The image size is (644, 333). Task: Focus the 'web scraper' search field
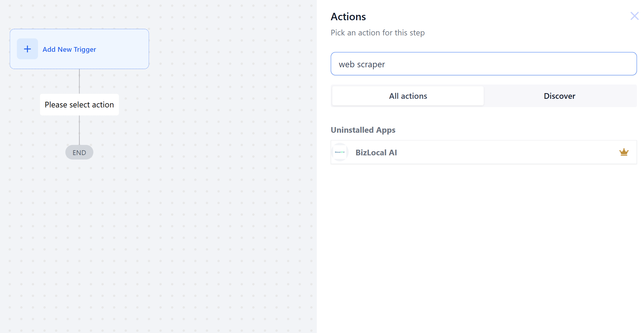tap(484, 64)
